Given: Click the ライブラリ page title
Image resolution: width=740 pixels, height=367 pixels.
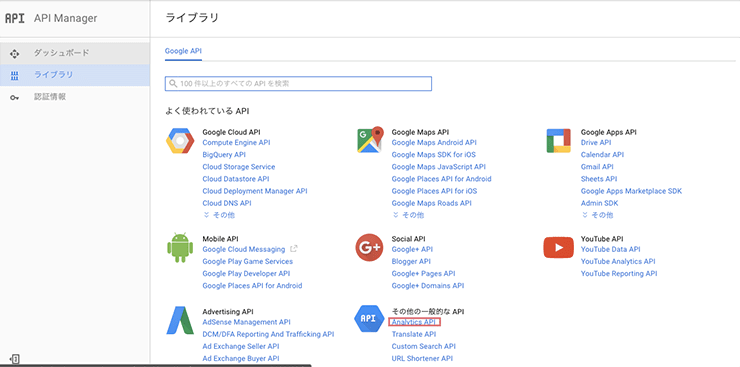Looking at the screenshot, I should (192, 18).
